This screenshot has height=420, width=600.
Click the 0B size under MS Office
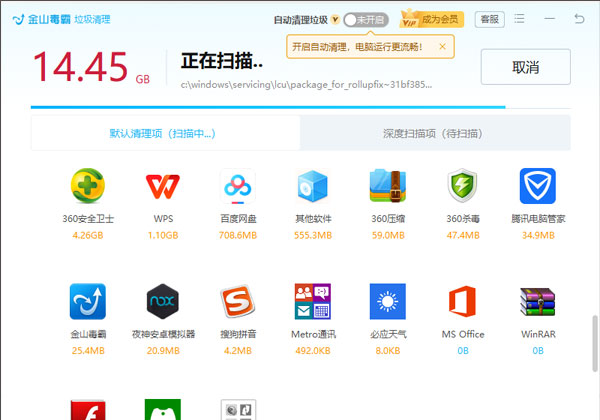pyautogui.click(x=463, y=351)
